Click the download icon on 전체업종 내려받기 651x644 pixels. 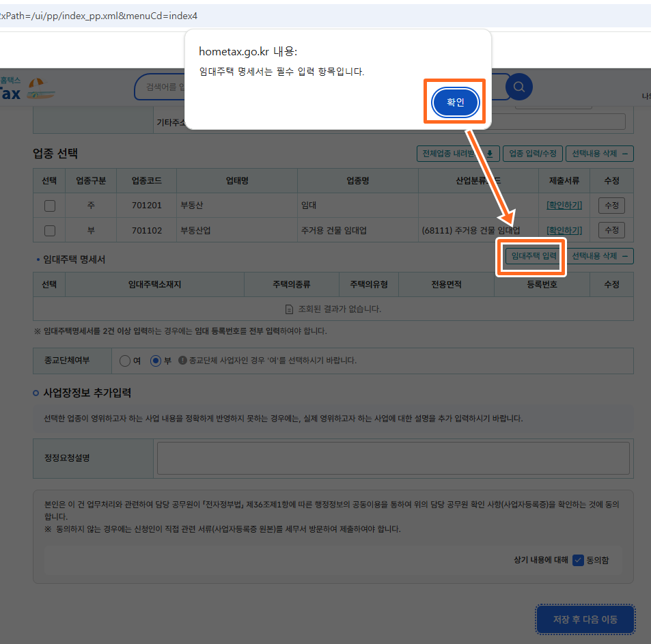pos(490,154)
